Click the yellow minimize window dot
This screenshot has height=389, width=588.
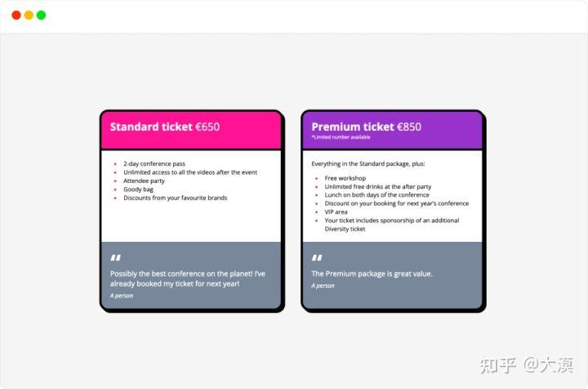(x=29, y=16)
